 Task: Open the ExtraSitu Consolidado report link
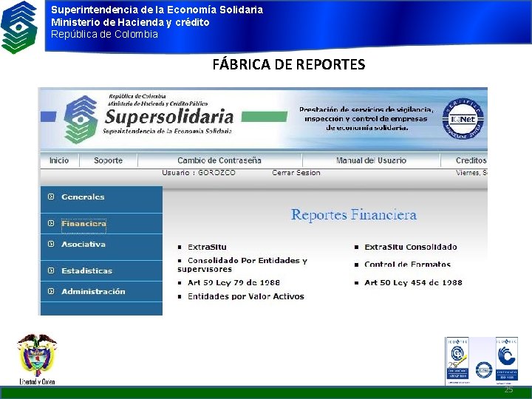(411, 247)
